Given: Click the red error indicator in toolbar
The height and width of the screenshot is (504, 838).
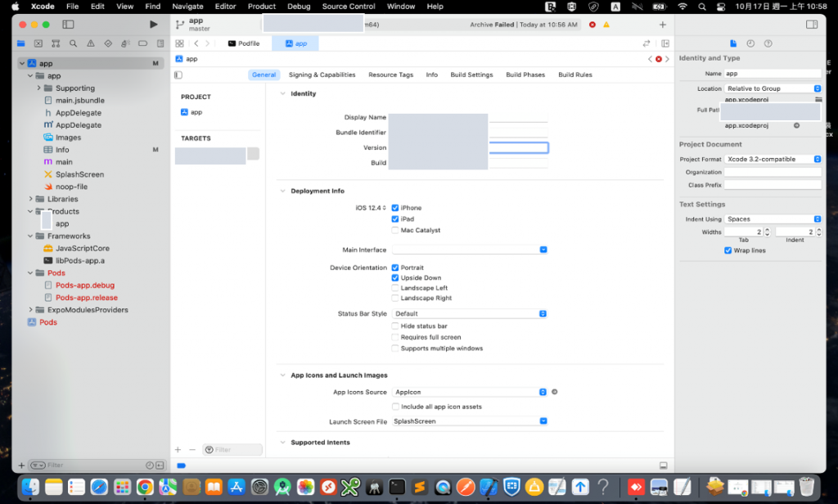Looking at the screenshot, I should tap(592, 25).
